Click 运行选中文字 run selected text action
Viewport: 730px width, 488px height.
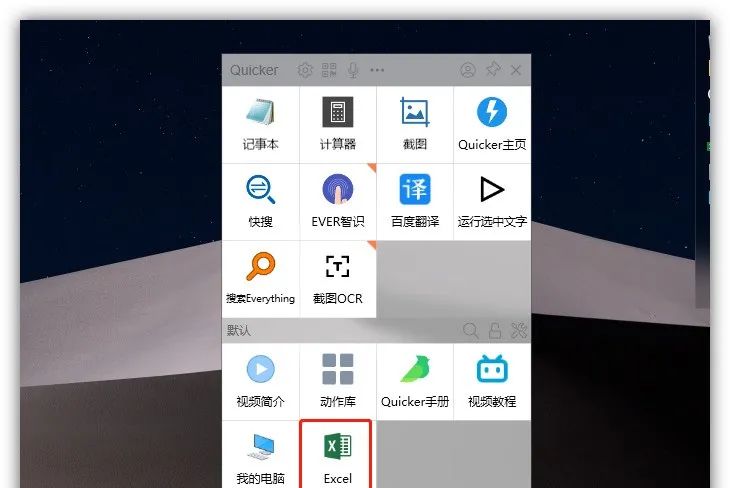[492, 202]
